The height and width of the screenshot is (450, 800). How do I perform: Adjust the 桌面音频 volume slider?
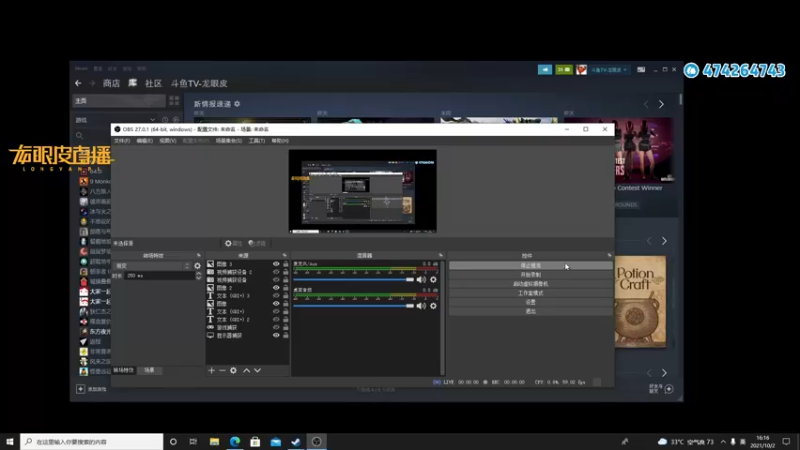353,306
